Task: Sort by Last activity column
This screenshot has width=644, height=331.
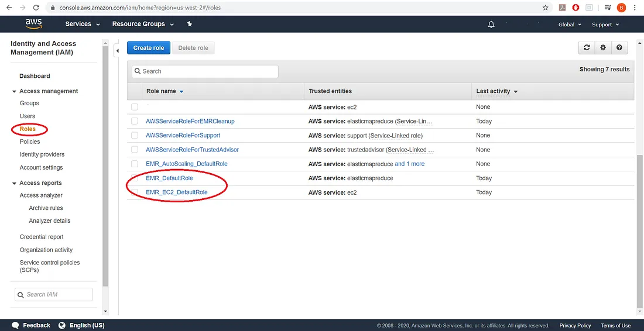Action: click(x=496, y=91)
